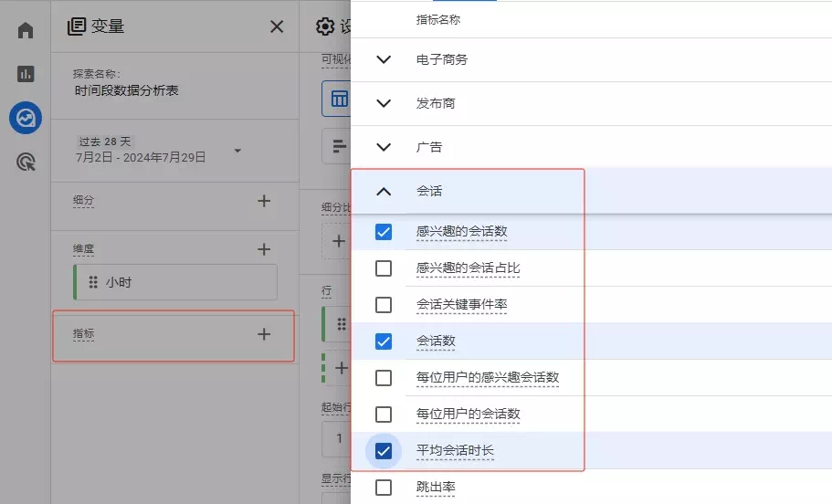Open the Reports bar chart icon
832x504 pixels.
click(26, 74)
